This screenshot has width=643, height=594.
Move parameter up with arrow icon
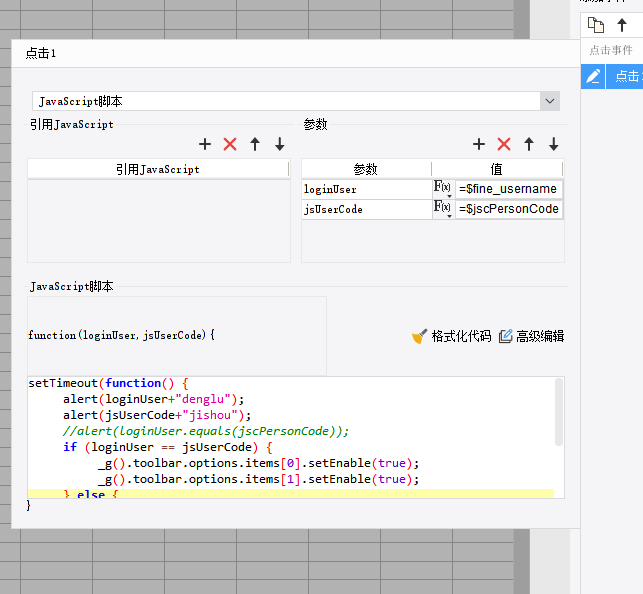[x=529, y=144]
